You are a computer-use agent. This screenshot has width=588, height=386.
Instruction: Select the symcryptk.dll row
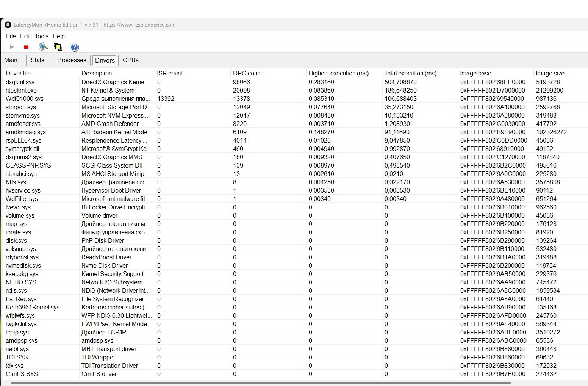(x=296, y=149)
